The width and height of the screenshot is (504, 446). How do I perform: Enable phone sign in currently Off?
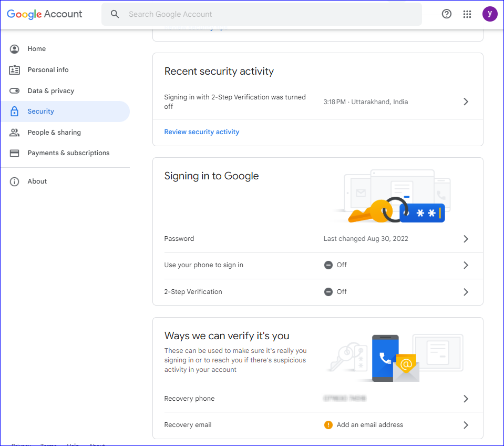tap(465, 265)
